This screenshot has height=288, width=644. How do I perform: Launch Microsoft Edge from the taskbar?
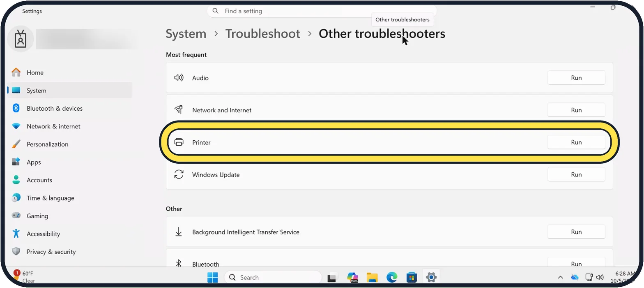[x=392, y=277]
